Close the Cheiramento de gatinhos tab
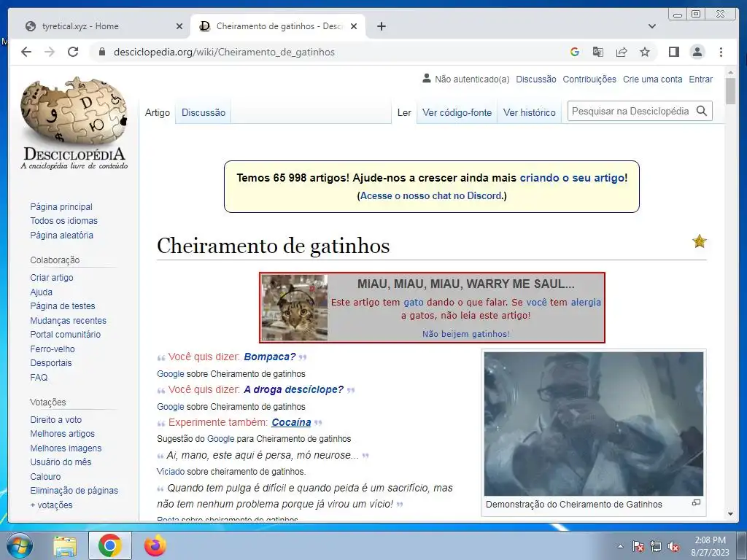 coord(354,26)
